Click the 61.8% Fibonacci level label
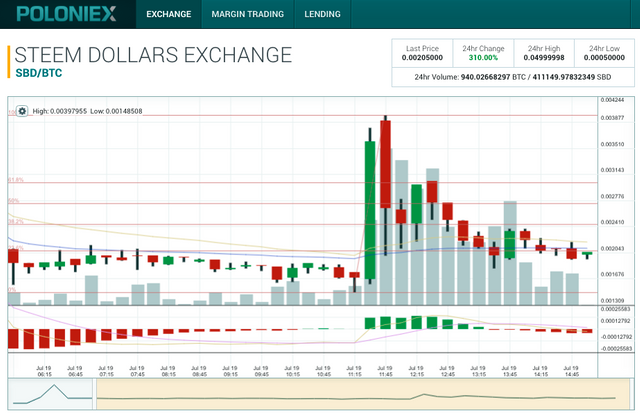Image resolution: width=640 pixels, height=415 pixels. 16,180
